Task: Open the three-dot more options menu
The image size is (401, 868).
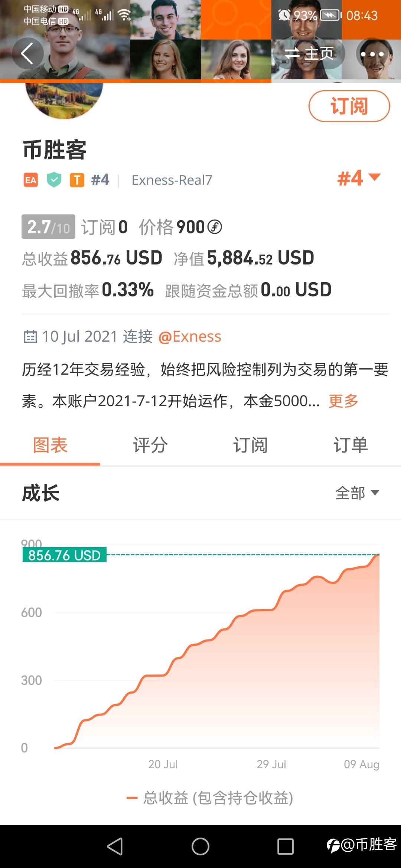Action: point(372,54)
